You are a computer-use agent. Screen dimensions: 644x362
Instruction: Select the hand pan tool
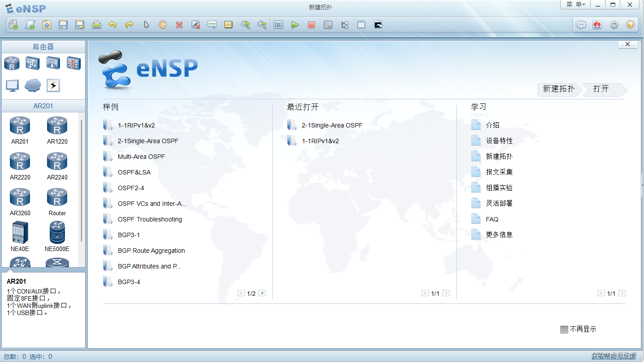[x=163, y=25]
